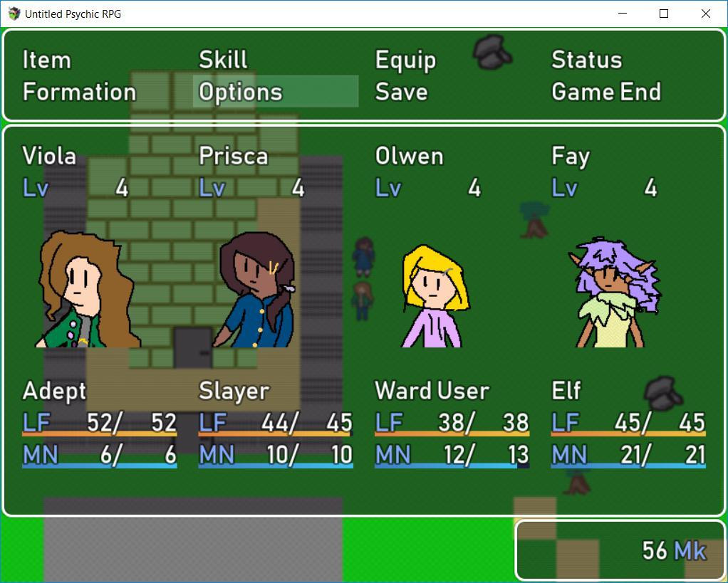728x583 pixels.
Task: Choose the Formation command
Action: coord(79,92)
